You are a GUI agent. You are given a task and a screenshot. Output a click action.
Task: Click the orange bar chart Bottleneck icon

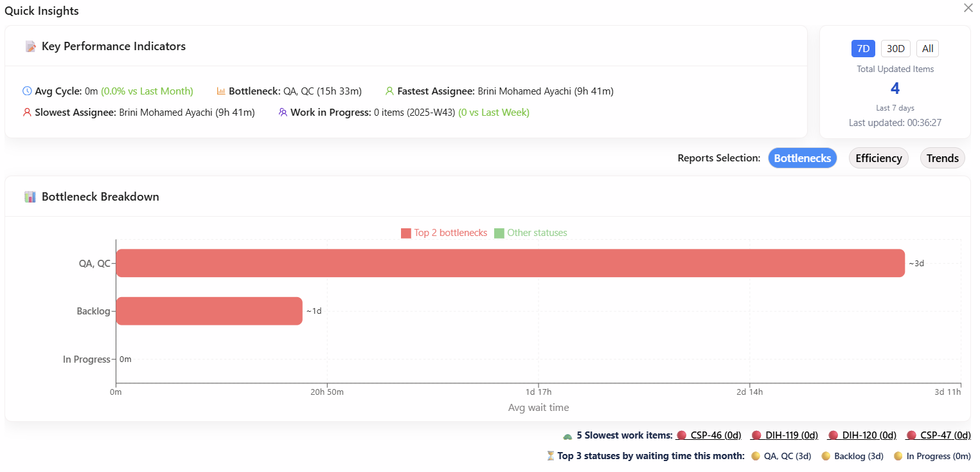coord(221,91)
